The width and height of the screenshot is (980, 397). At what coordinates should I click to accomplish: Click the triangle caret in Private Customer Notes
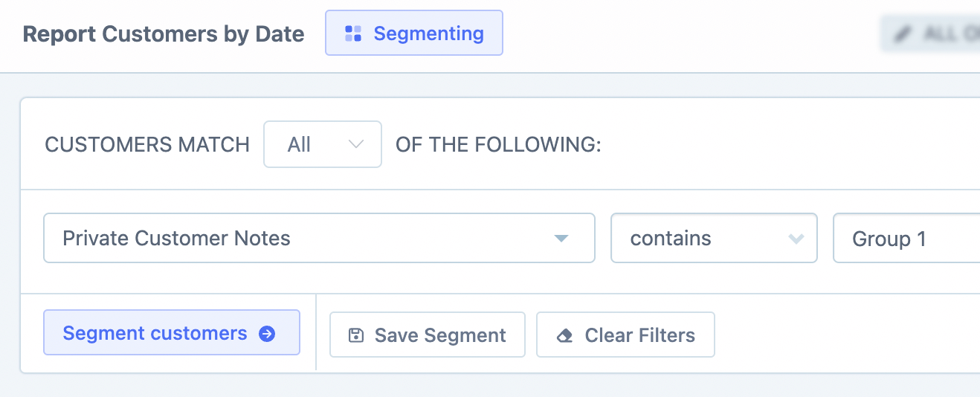click(x=561, y=239)
